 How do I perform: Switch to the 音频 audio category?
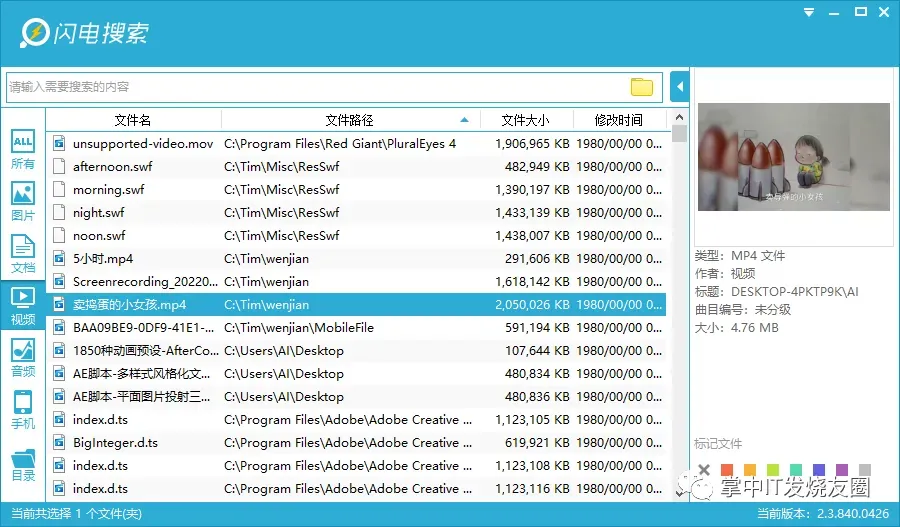[x=23, y=358]
